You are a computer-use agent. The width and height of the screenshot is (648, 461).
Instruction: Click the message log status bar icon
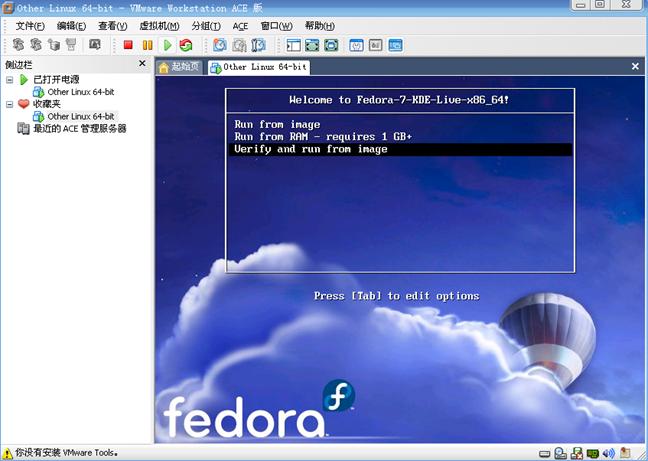(x=625, y=453)
